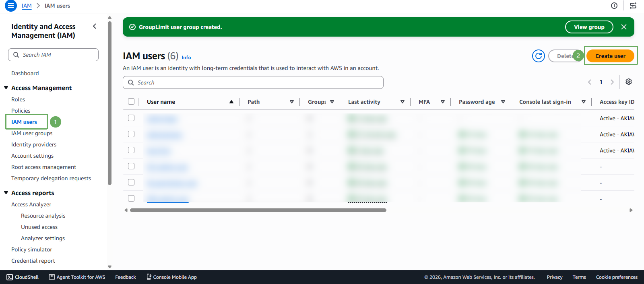Open the preferences sliders icon at top right
Viewport: 644px width, 284px height.
(x=633, y=6)
